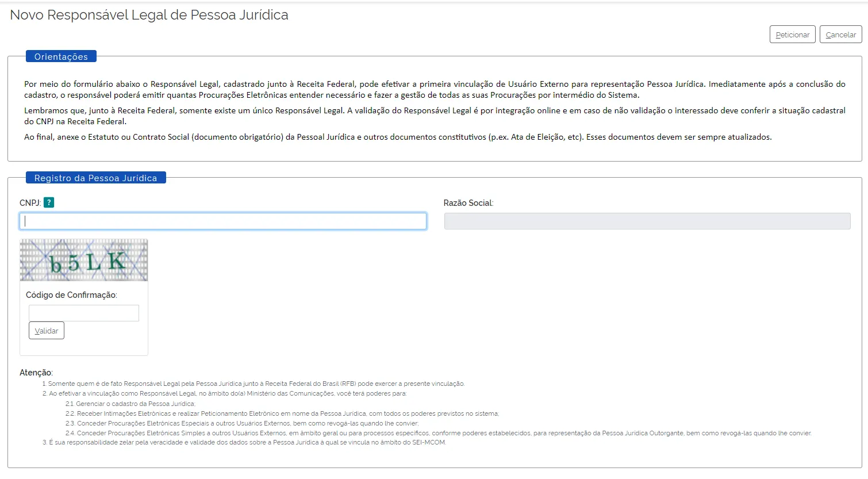Click the Razão Social label
The image size is (868, 479).
[x=468, y=203]
